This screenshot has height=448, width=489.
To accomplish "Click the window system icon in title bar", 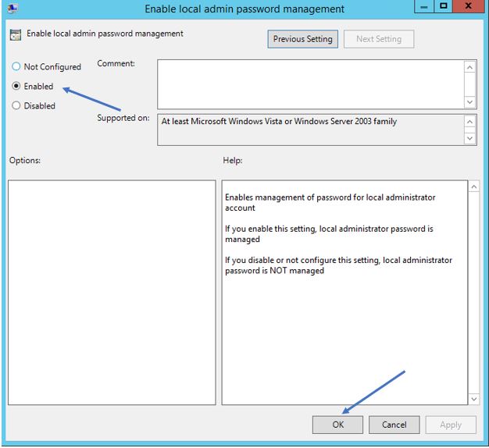I will (x=12, y=8).
